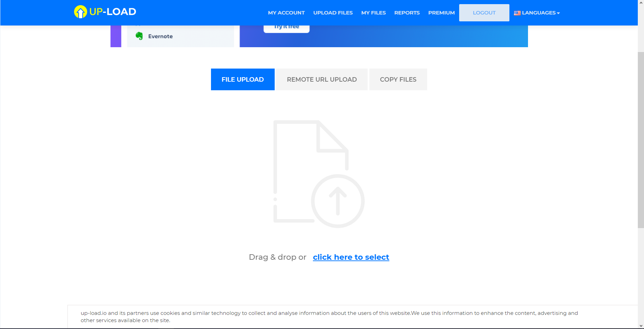Click the American flag language icon
Screen dimensions: 644x329
pyautogui.click(x=517, y=13)
